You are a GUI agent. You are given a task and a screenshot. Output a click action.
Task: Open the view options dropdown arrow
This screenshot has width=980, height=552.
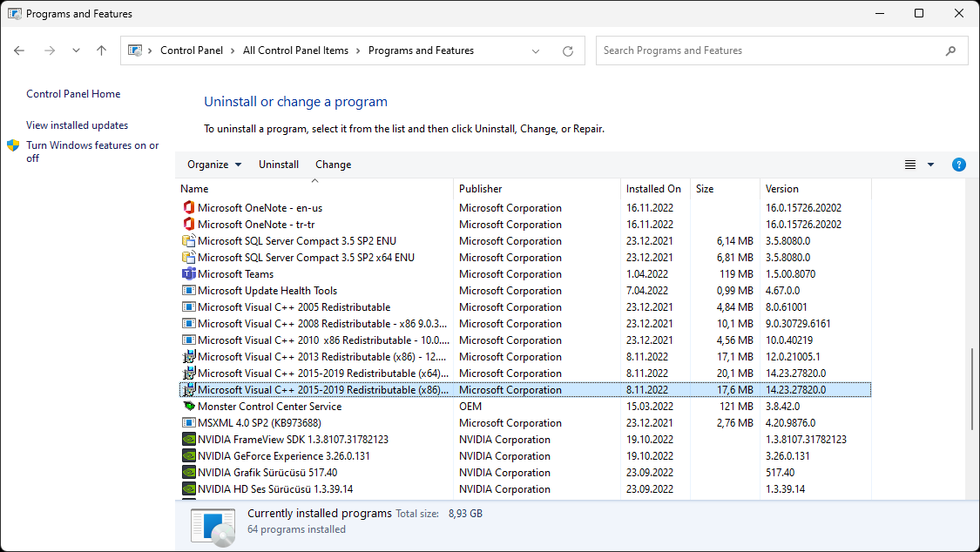coord(930,165)
